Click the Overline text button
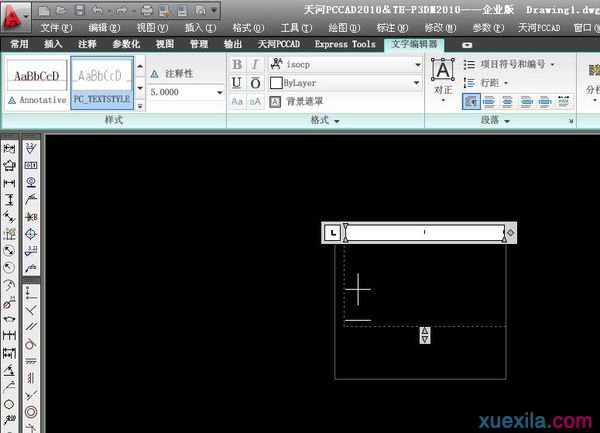Screen dimensions: 600x433 (256, 83)
